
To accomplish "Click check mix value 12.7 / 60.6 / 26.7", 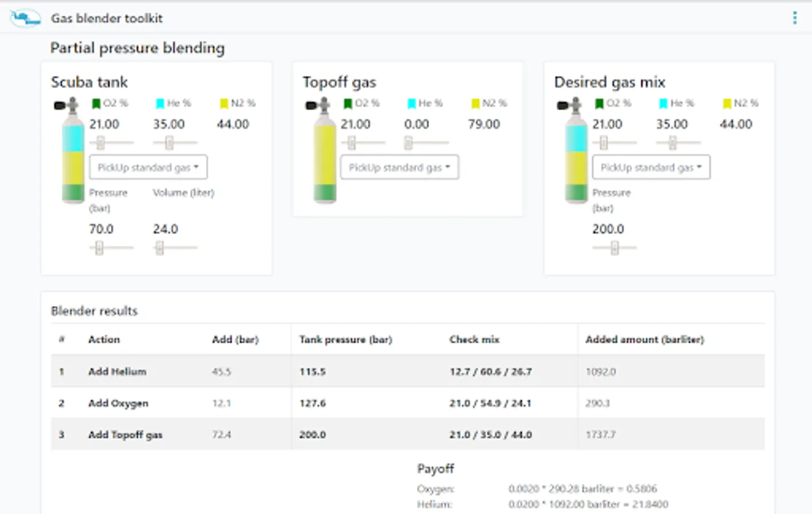I will coord(491,371).
